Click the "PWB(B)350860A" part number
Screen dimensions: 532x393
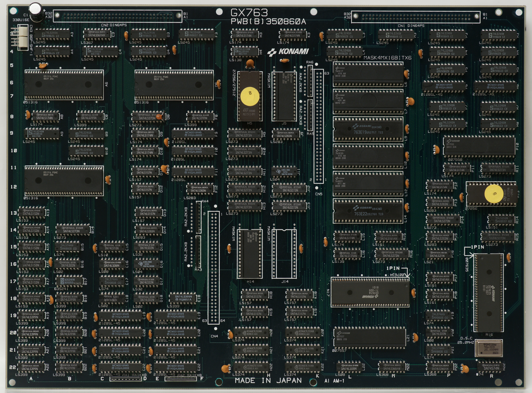[268, 21]
